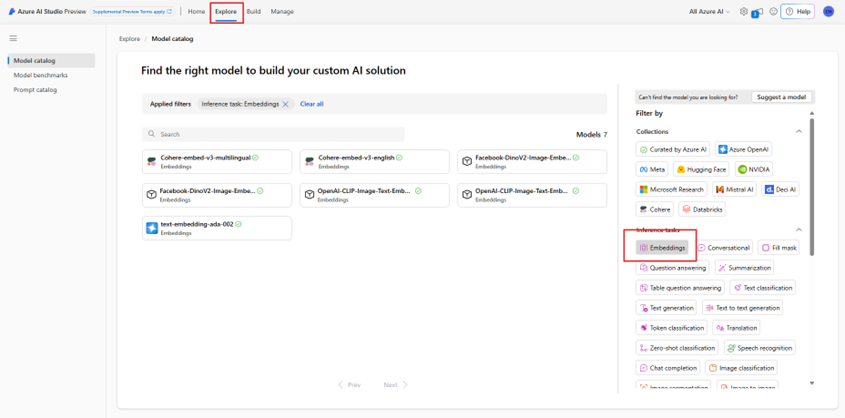The image size is (845, 418).
Task: Remove the Inference task Embeddings filter
Action: [286, 104]
